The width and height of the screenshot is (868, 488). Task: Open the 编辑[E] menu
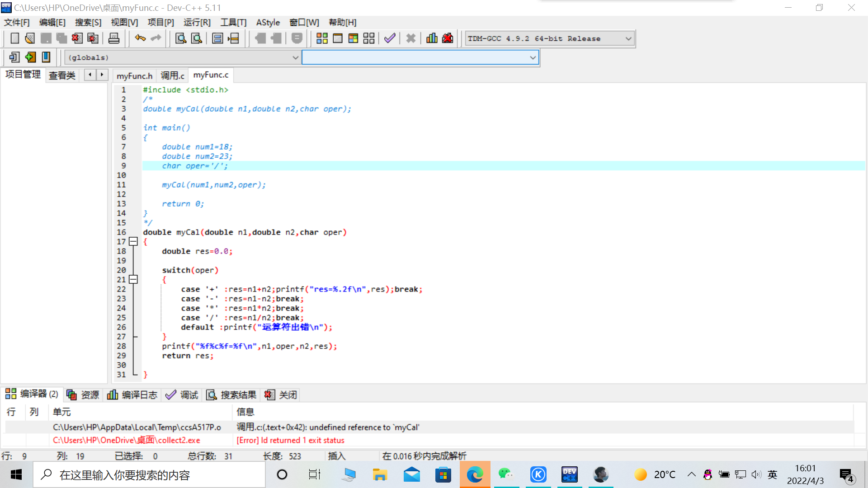click(52, 23)
